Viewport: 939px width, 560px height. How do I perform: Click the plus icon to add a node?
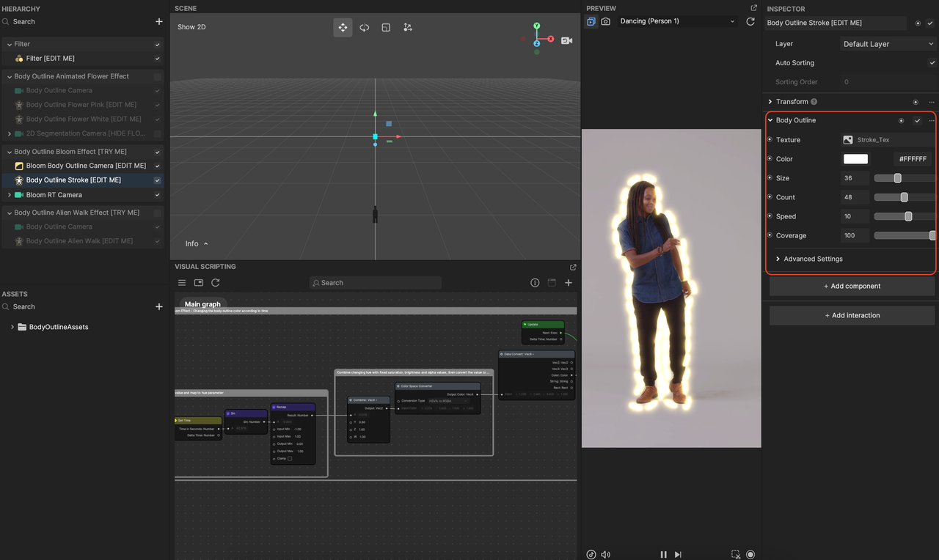point(569,282)
